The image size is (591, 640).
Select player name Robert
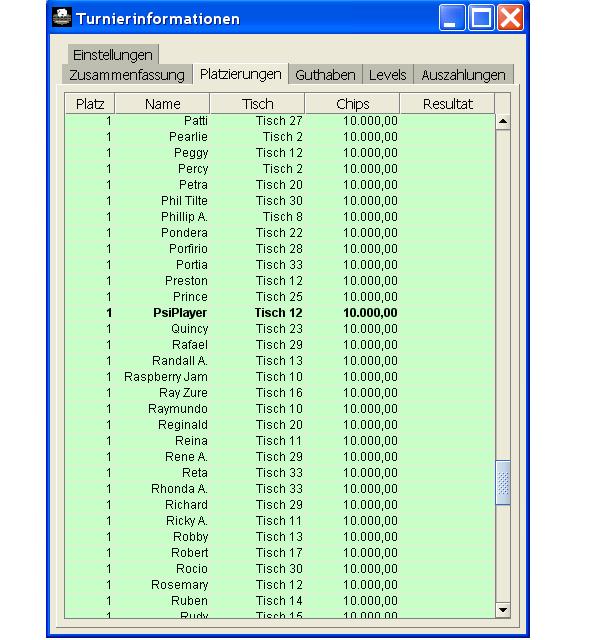(189, 553)
